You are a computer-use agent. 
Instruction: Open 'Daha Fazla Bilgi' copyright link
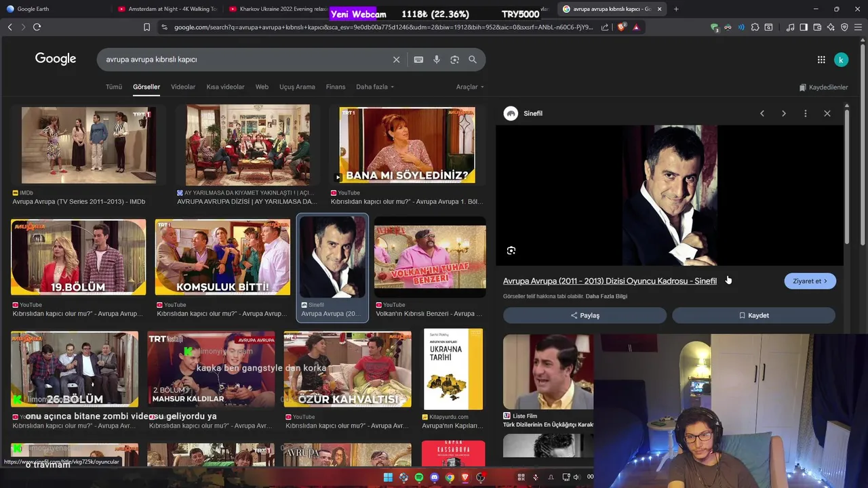pos(606,296)
